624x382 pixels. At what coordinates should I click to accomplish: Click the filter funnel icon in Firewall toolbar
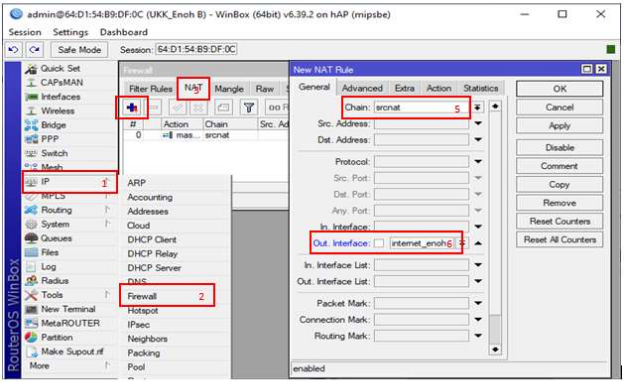click(x=249, y=107)
